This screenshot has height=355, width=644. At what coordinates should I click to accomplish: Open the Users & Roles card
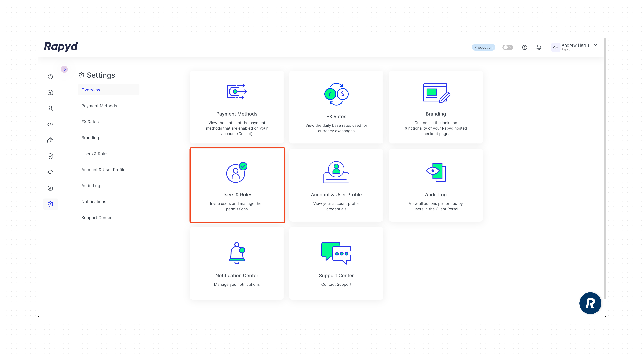point(237,185)
